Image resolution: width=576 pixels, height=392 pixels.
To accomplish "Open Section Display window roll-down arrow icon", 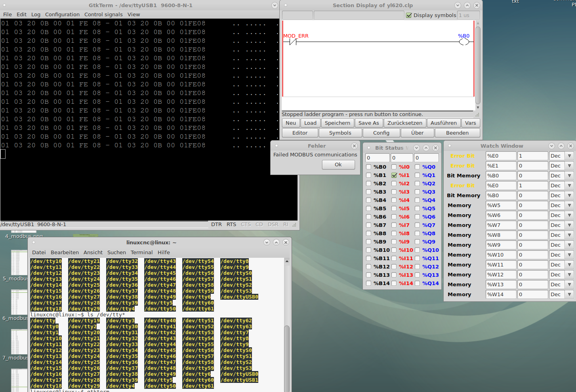I will click(x=458, y=5).
